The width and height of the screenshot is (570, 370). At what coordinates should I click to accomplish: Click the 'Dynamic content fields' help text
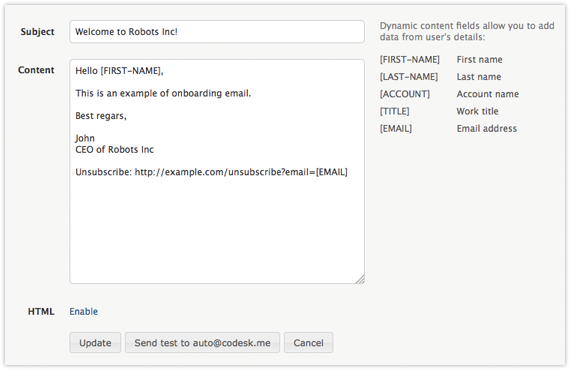click(467, 31)
